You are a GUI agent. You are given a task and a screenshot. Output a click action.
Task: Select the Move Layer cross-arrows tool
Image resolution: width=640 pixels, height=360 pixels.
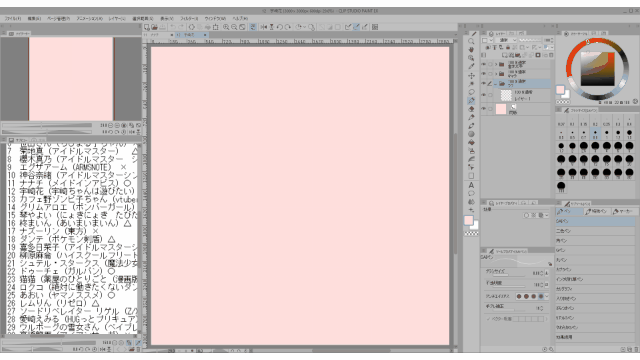471,76
